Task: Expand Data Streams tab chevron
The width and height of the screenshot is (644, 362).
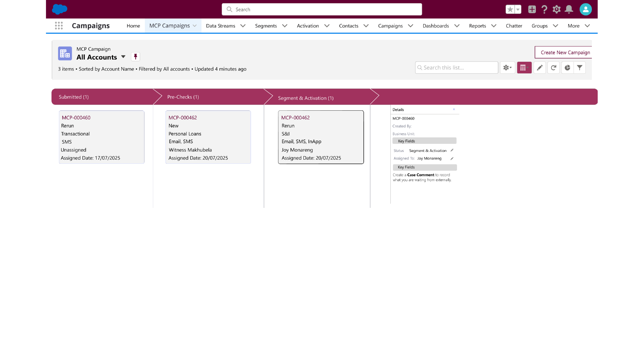Action: 243,26
